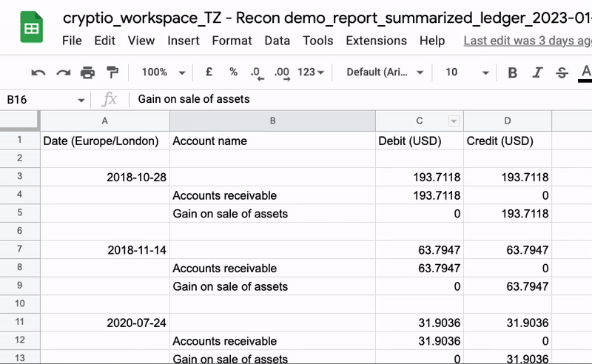Click the Undo arrow icon

[x=38, y=72]
